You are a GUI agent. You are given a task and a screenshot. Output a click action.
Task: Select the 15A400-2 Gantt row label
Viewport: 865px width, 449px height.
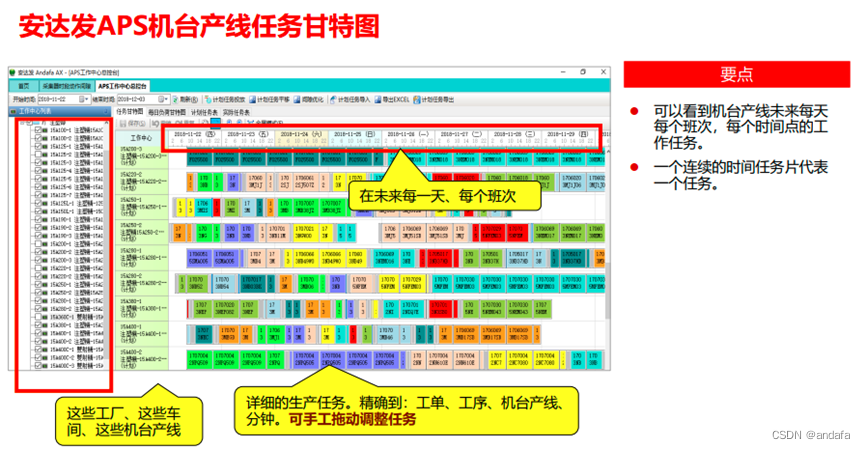(x=142, y=359)
